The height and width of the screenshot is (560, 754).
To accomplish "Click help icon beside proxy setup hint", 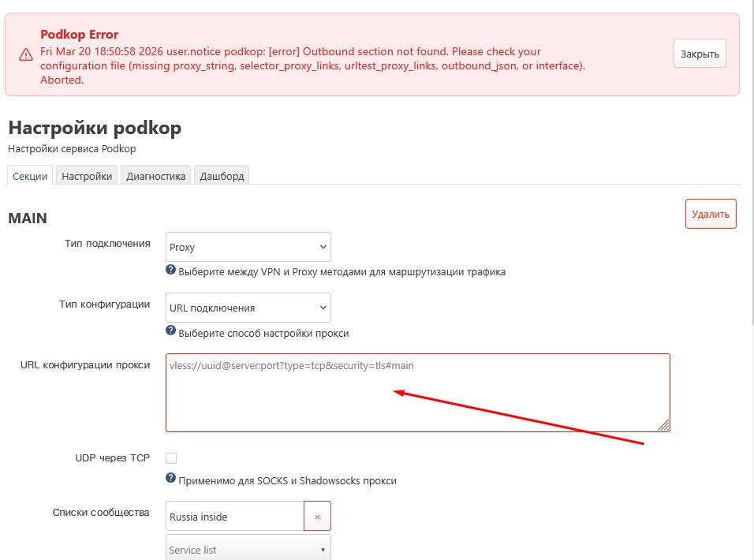I will 170,331.
